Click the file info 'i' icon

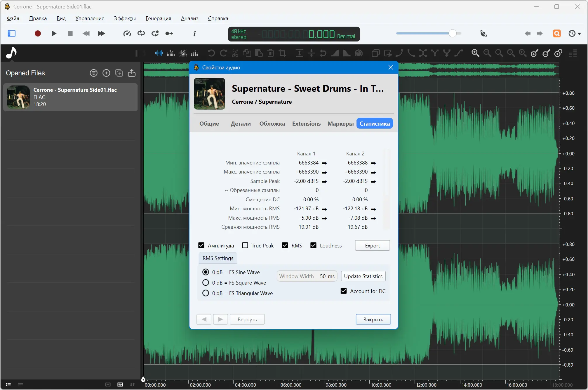click(194, 34)
